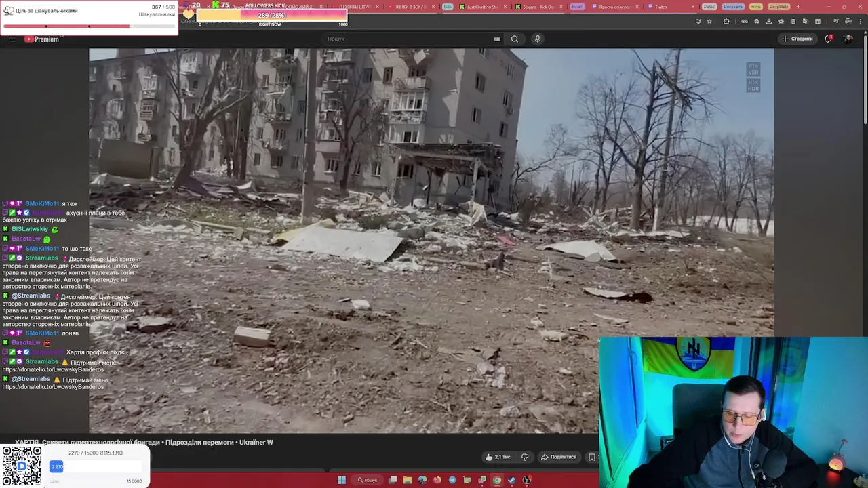Open YouTube notifications bell

[x=828, y=39]
